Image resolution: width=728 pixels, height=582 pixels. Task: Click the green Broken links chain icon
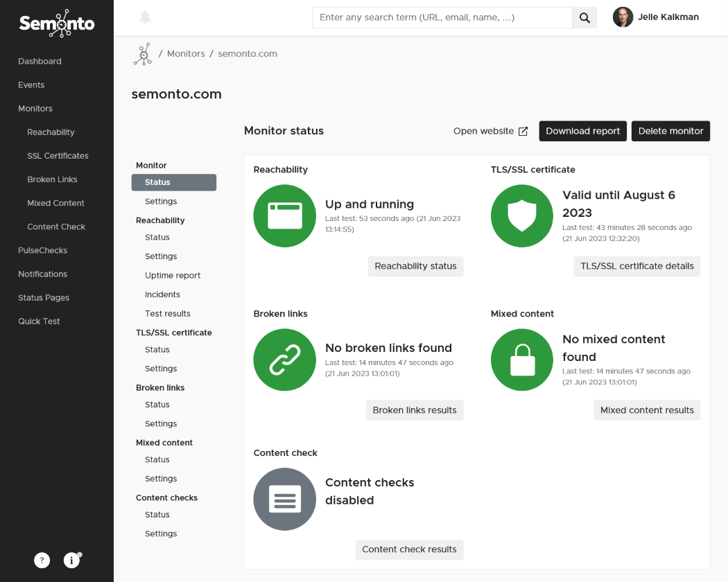(284, 360)
